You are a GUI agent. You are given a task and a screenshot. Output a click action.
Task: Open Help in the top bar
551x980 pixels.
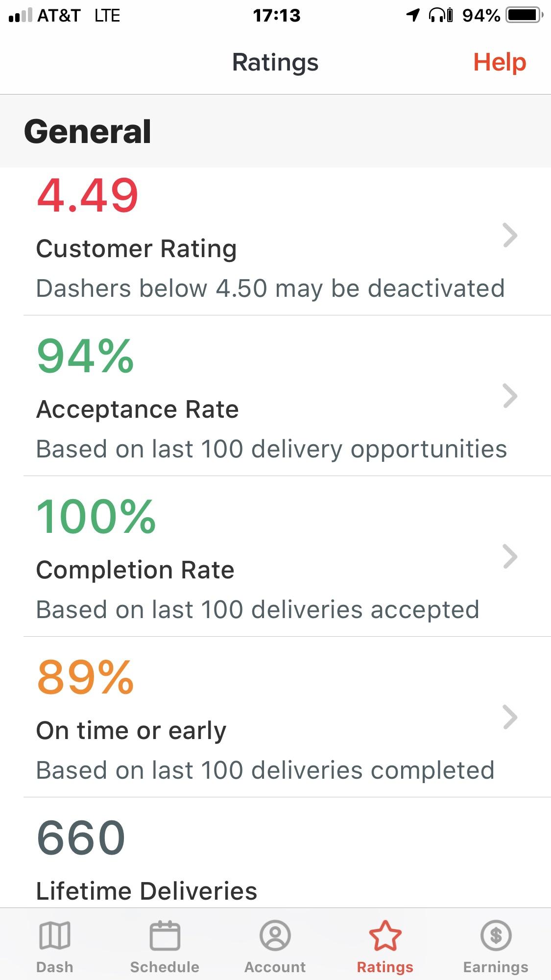click(500, 62)
